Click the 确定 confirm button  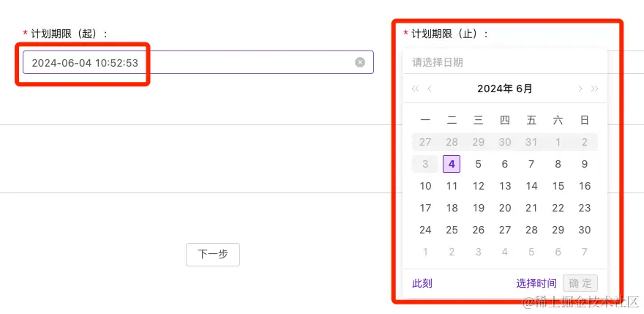pyautogui.click(x=580, y=283)
